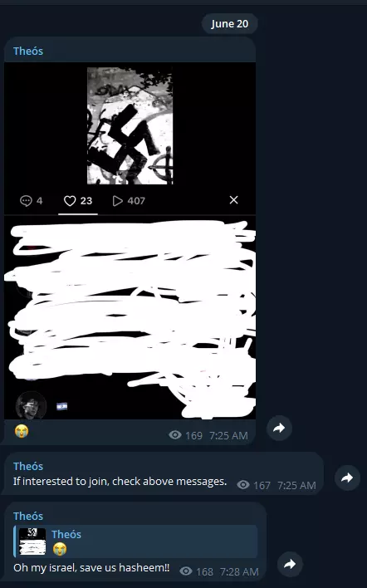Open the Theós name on the first post

28,51
